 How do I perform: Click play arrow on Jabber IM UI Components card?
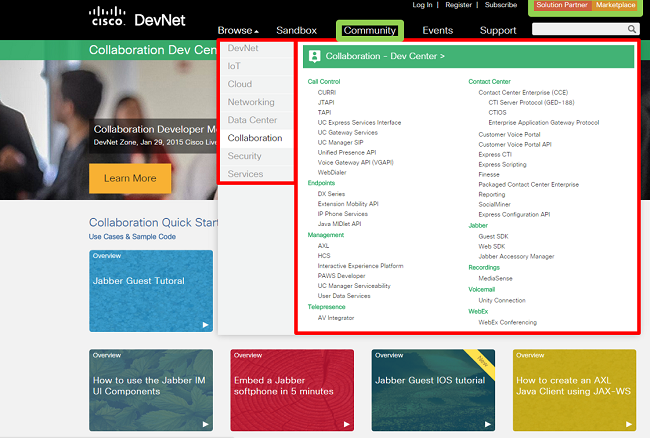coord(205,424)
